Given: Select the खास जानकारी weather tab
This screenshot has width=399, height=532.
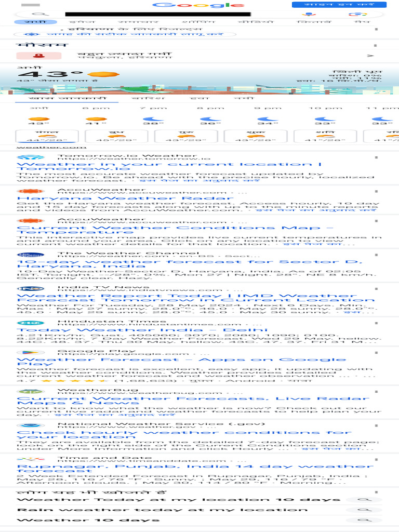Looking at the screenshot, I should tap(67, 98).
